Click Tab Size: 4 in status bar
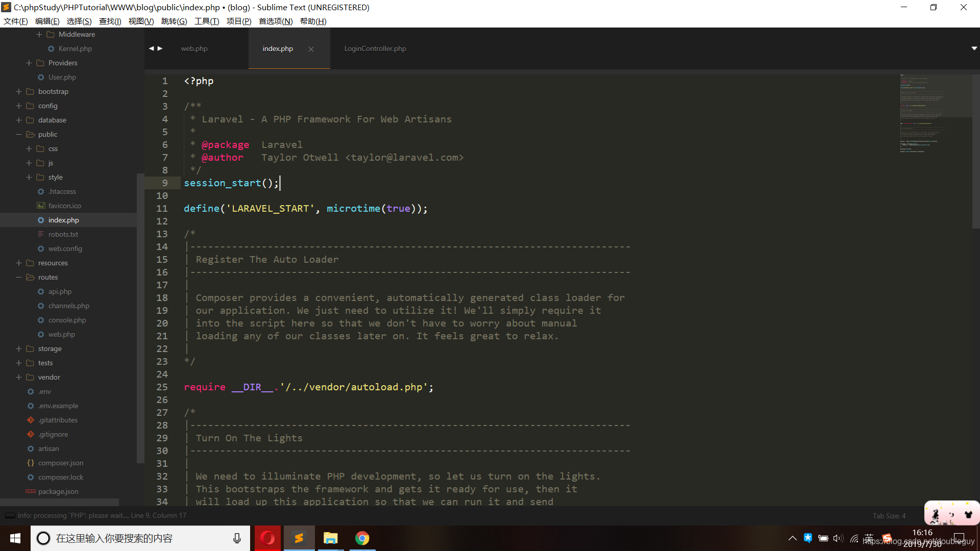The width and height of the screenshot is (980, 551). [x=889, y=515]
